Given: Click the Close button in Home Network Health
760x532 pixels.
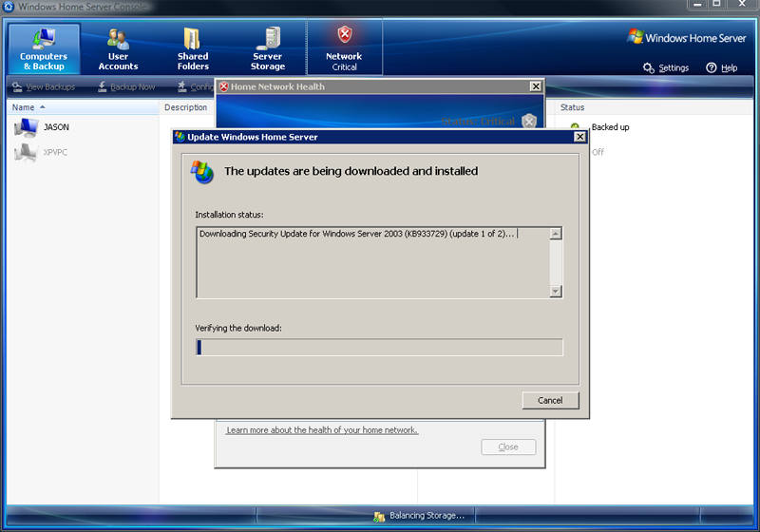Looking at the screenshot, I should point(508,446).
